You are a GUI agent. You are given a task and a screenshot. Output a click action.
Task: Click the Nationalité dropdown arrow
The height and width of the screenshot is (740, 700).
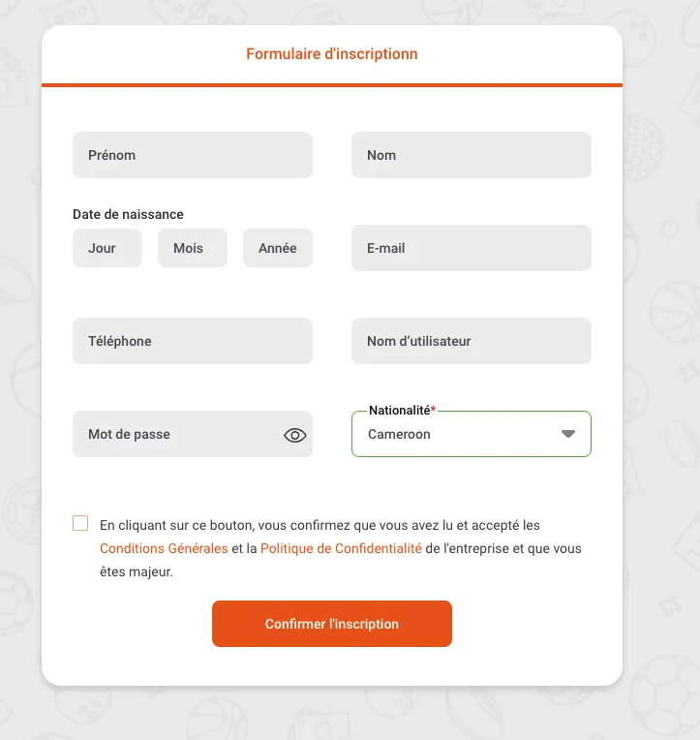point(568,434)
